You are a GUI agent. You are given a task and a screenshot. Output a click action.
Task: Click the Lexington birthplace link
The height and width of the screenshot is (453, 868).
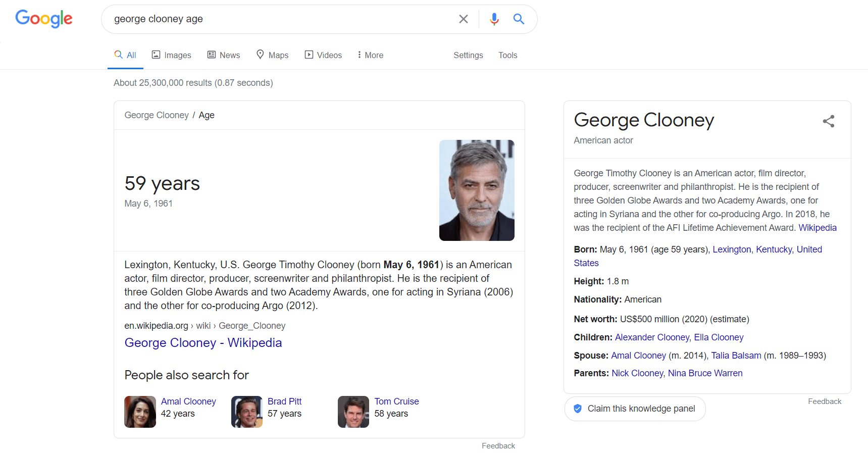[732, 249]
